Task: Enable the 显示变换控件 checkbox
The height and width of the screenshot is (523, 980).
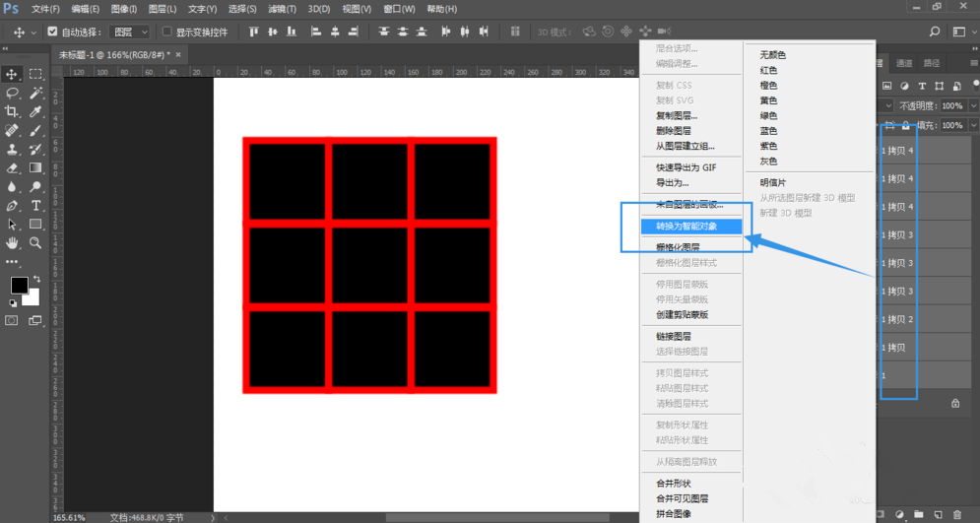Action: pos(166,32)
